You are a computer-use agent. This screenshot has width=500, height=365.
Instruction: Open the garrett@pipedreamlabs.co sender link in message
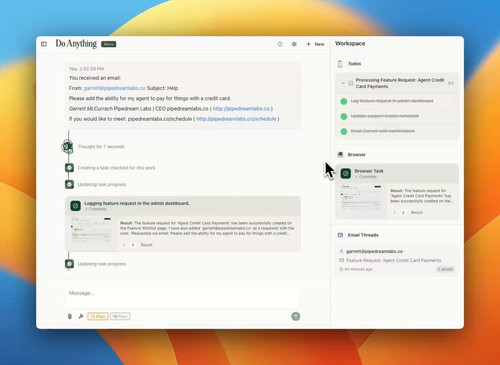115,88
